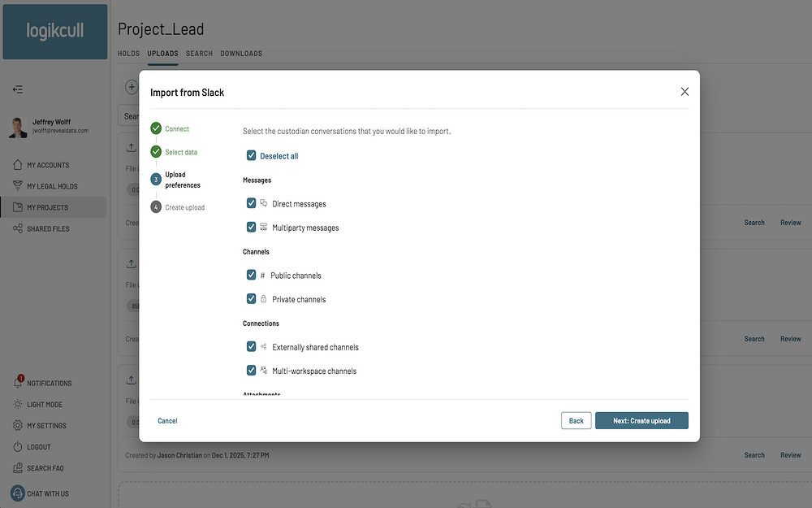
Task: Click the Project_Lead title
Action: pyautogui.click(x=161, y=29)
